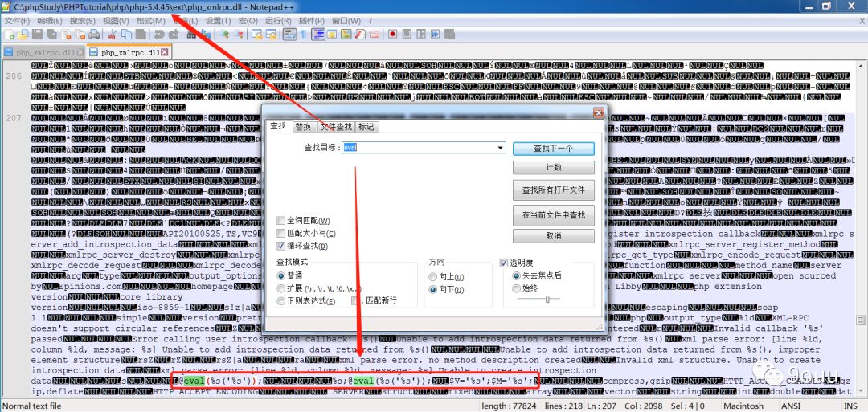The height and width of the screenshot is (412, 868).
Task: Open Find with binoculars toolbar icon
Action: click(x=191, y=35)
